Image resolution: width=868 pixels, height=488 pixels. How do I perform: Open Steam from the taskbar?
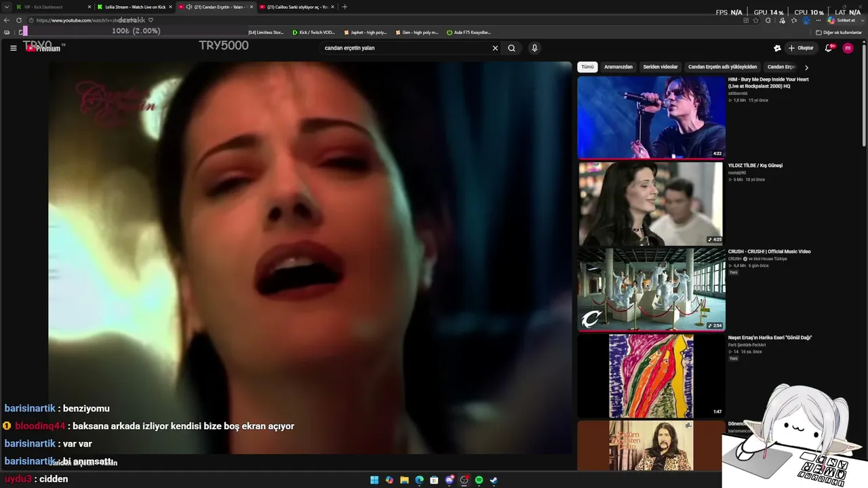coord(494,480)
